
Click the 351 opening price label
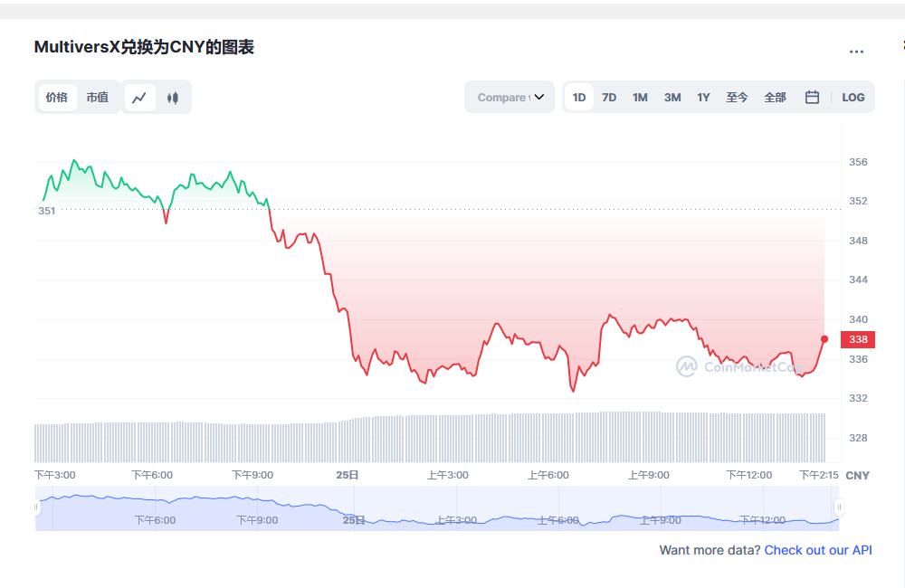47,211
